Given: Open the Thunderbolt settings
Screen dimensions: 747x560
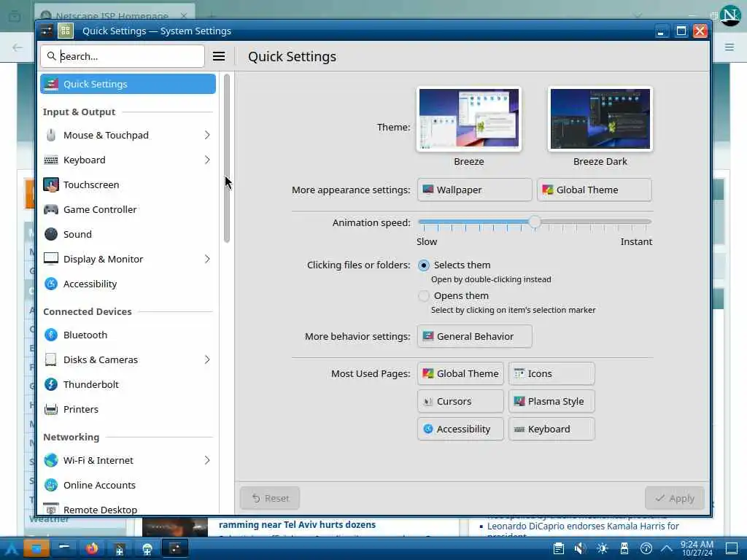Looking at the screenshot, I should (128, 384).
